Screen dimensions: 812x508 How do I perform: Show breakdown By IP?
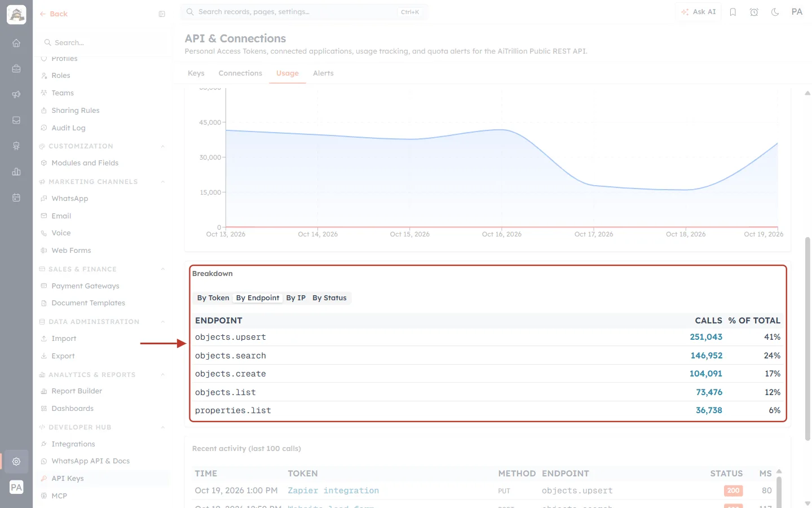296,298
